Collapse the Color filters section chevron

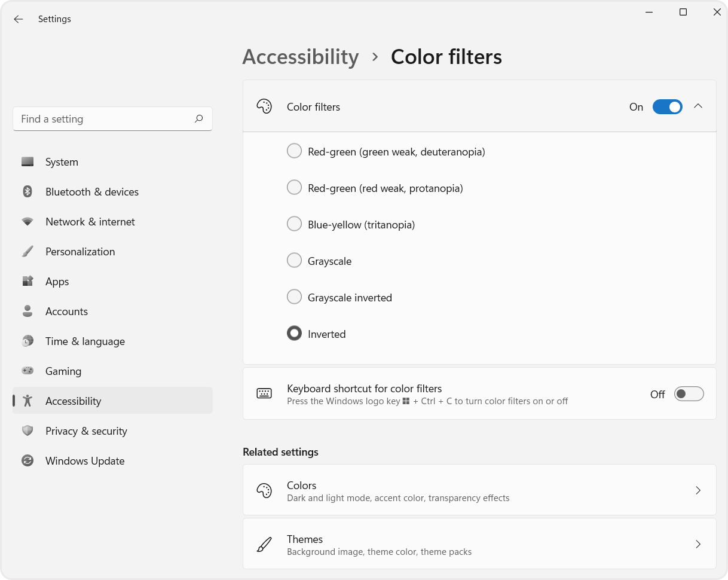tap(698, 106)
